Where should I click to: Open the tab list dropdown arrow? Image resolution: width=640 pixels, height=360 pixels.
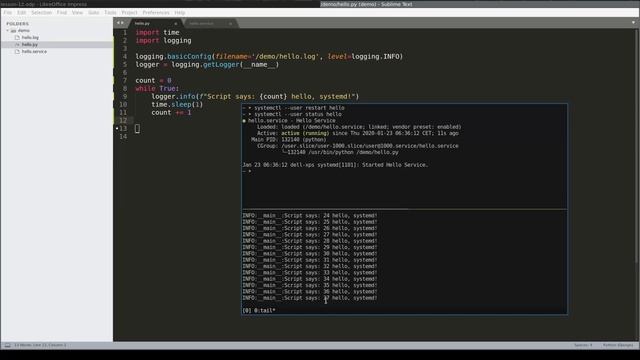[633, 23]
